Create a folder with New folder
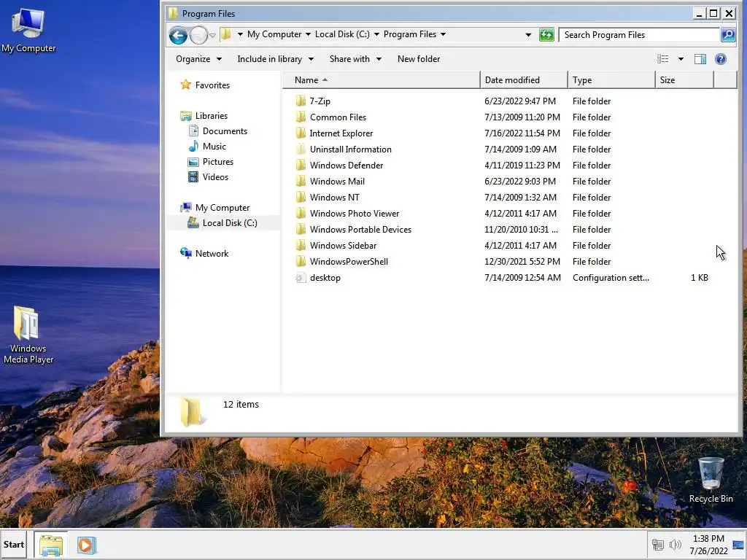Viewport: 747px width, 560px height. click(x=419, y=59)
